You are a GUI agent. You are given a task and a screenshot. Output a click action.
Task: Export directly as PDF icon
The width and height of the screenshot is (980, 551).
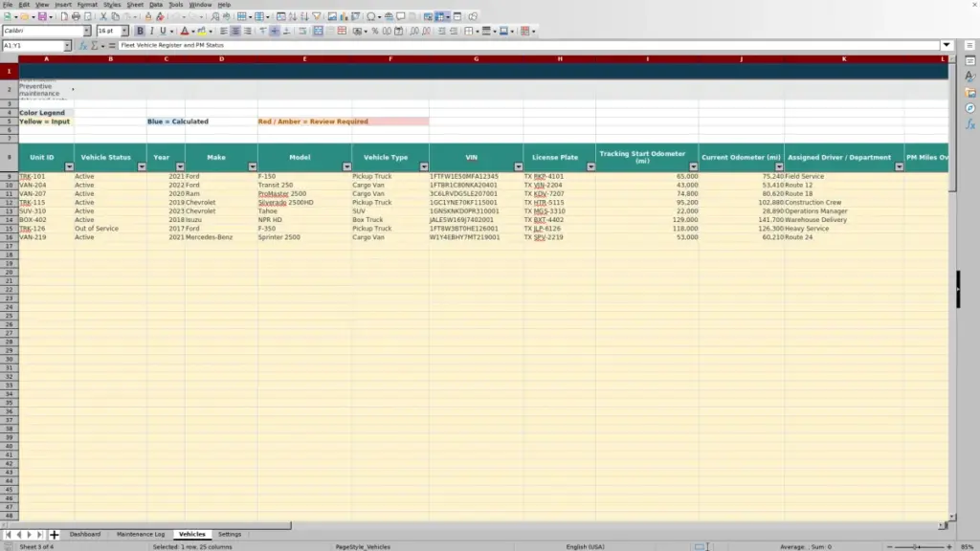point(64,16)
